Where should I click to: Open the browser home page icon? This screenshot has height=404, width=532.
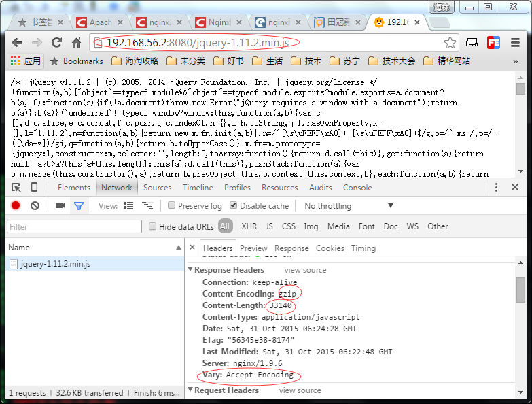[x=77, y=42]
